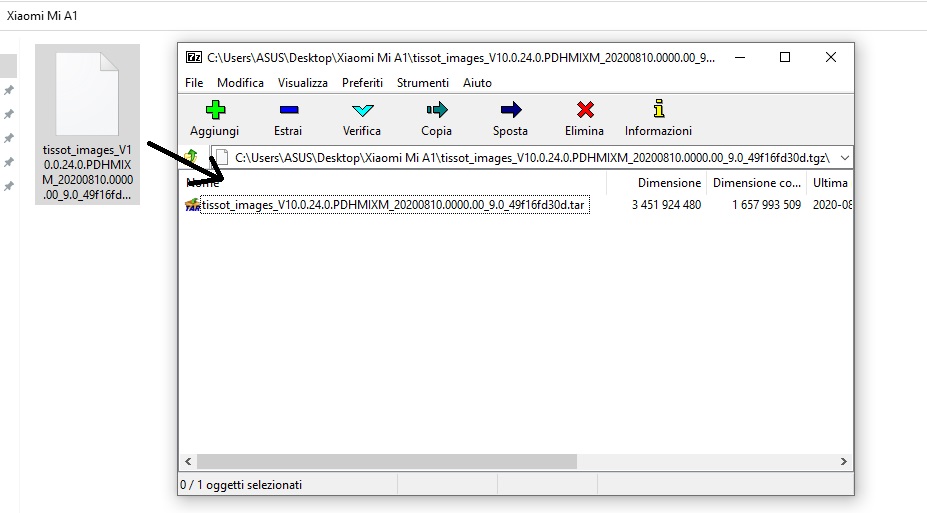This screenshot has width=927, height=513.
Task: Click the first pin icon in Explorer sidebar
Action: tap(9, 90)
